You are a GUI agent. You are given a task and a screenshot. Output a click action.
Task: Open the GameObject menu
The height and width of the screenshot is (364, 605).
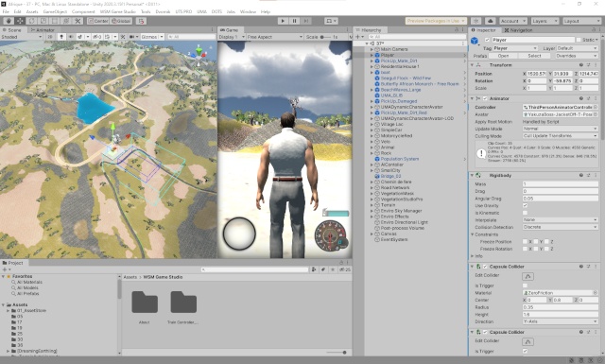[55, 11]
